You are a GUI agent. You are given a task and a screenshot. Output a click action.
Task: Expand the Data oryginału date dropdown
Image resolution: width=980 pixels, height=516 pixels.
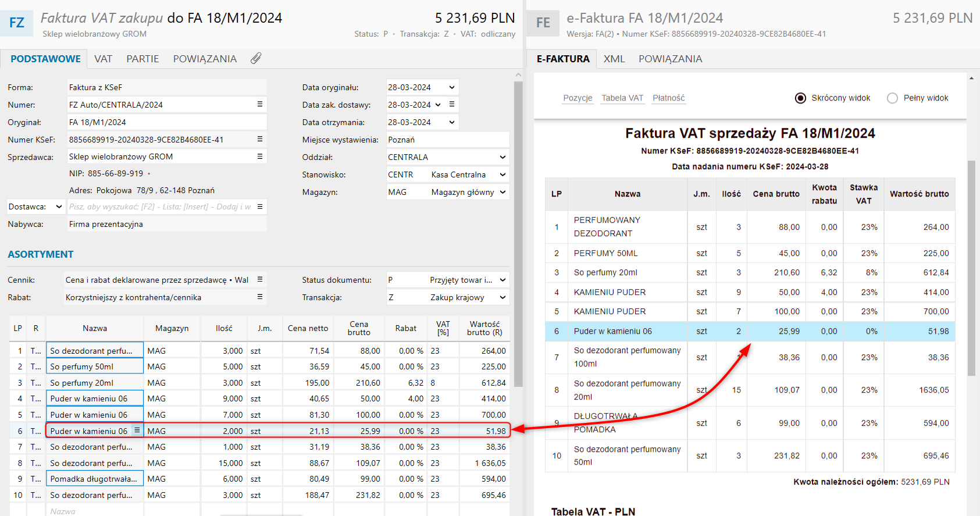click(x=452, y=87)
